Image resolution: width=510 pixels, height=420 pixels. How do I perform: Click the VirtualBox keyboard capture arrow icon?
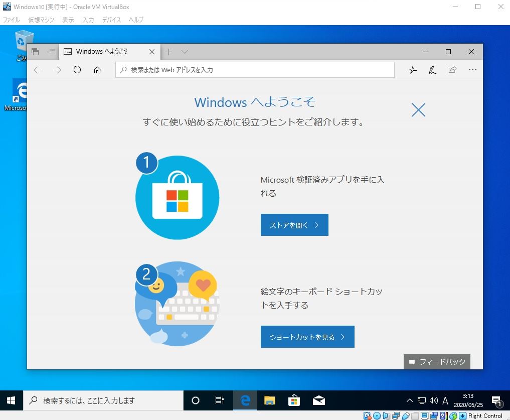point(462,416)
